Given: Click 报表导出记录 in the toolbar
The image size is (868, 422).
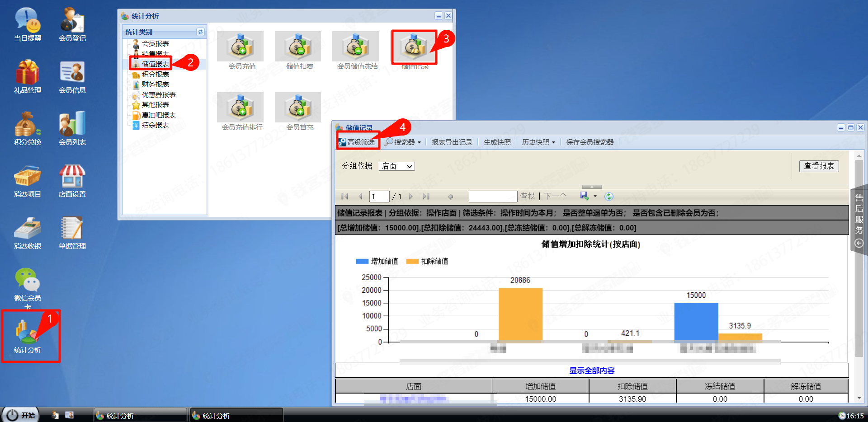Looking at the screenshot, I should pos(452,142).
